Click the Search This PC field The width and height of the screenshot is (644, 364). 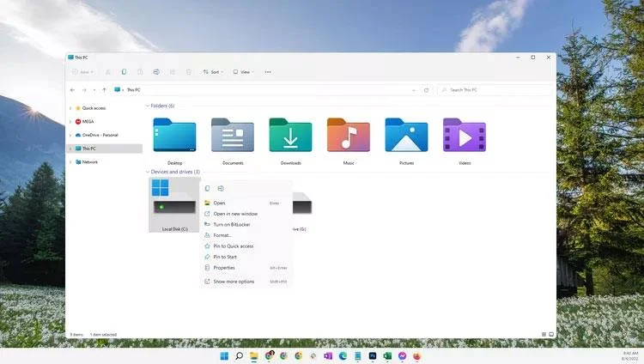[495, 90]
